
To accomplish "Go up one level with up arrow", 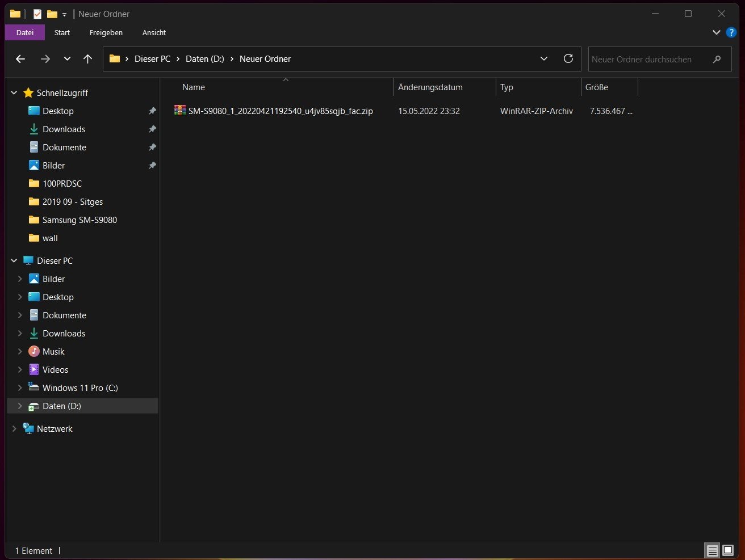I will click(87, 59).
